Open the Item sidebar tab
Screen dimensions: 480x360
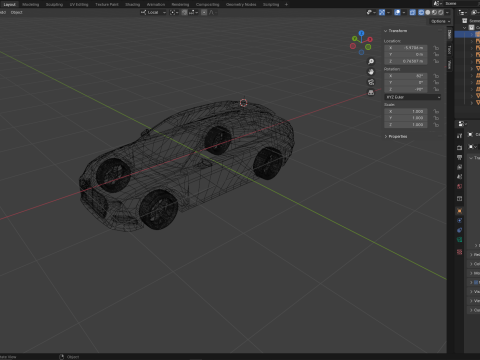click(x=449, y=34)
